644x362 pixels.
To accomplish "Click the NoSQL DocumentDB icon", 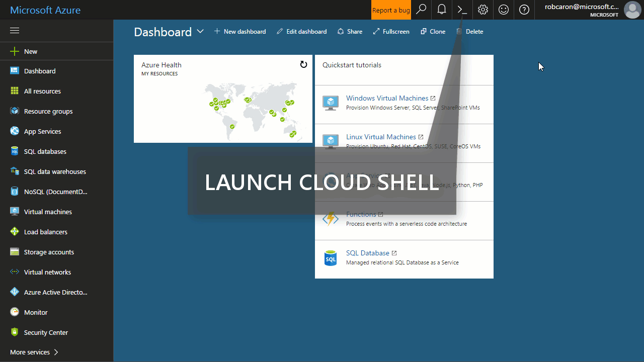I will [15, 192].
